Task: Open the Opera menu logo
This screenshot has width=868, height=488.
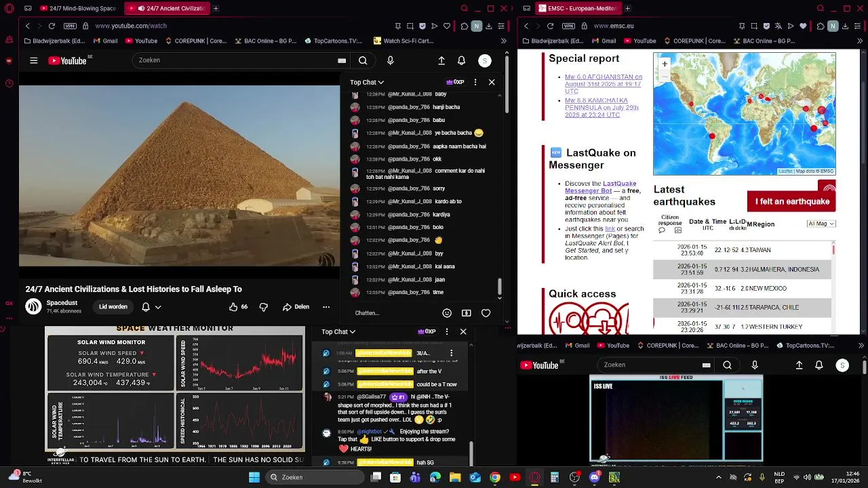Action: pyautogui.click(x=9, y=8)
